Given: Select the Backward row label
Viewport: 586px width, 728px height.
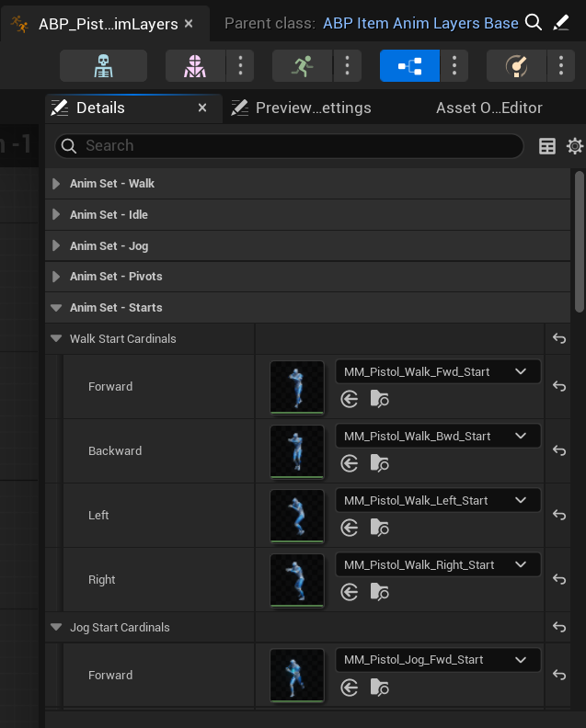Looking at the screenshot, I should 115,450.
